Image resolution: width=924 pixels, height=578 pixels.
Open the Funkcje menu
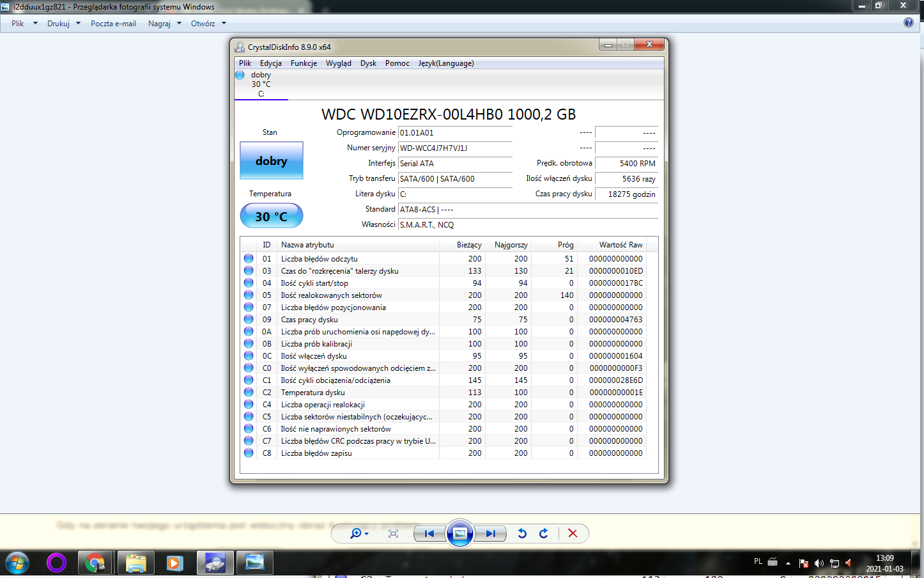[x=304, y=63]
